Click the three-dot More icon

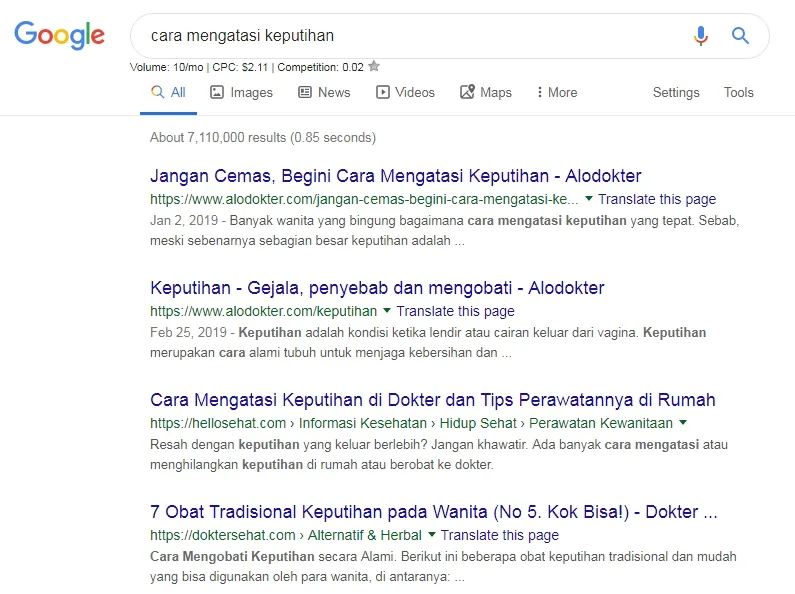539,92
